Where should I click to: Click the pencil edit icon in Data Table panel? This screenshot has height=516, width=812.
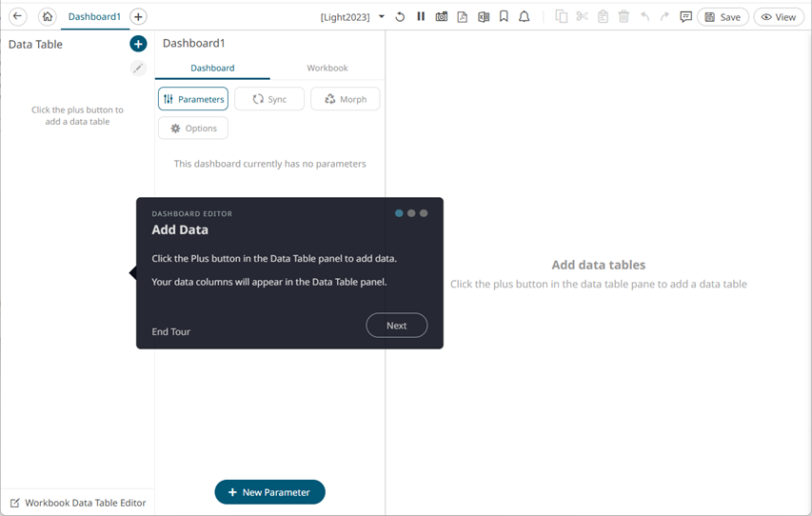138,68
